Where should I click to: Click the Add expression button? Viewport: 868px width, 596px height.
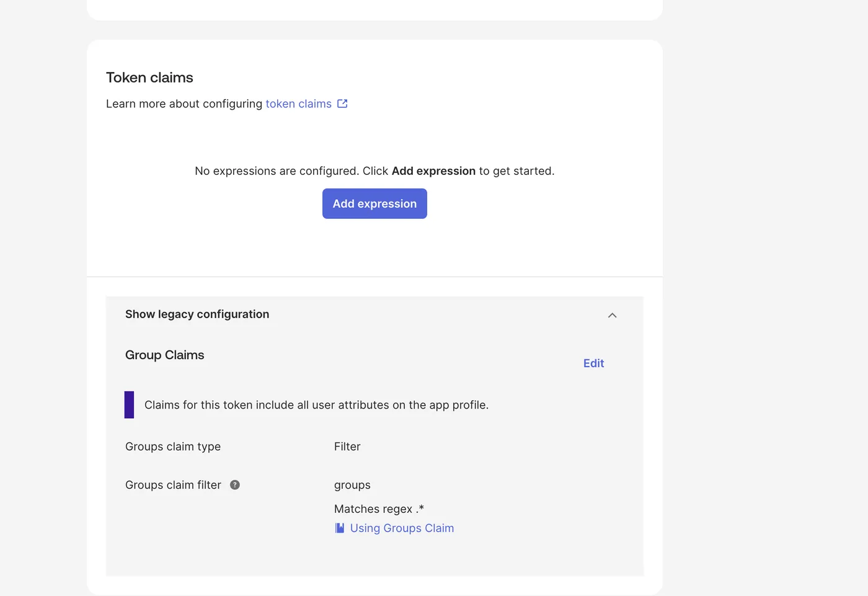[374, 203]
